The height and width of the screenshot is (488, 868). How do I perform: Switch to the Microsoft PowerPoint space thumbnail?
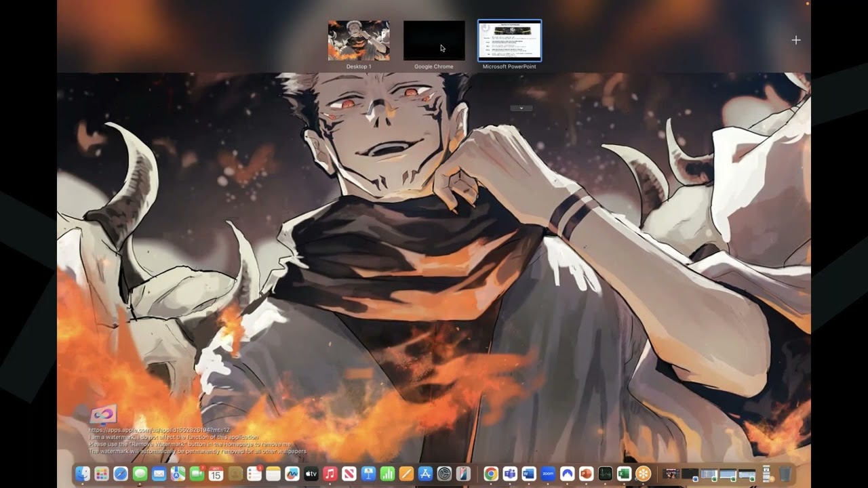[509, 41]
